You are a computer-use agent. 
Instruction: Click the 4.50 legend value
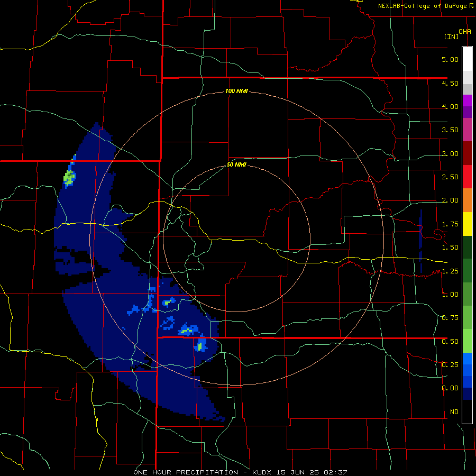tap(450, 83)
